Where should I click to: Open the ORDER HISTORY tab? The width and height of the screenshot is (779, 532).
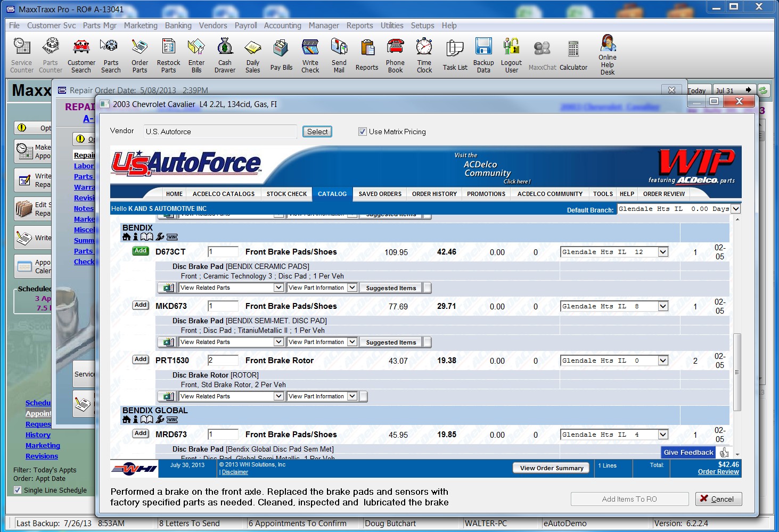[x=434, y=194]
